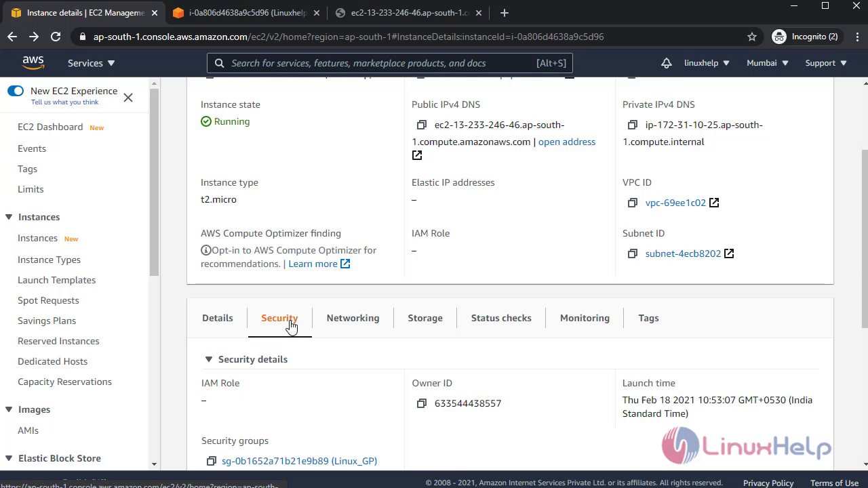This screenshot has height=488, width=868.
Task: Select the Security tab
Action: (x=279, y=318)
